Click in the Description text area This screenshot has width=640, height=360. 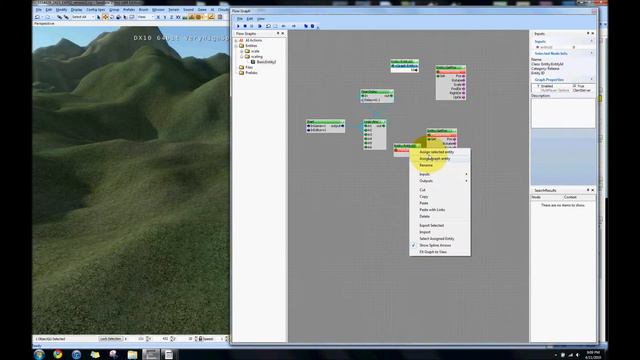[563, 113]
